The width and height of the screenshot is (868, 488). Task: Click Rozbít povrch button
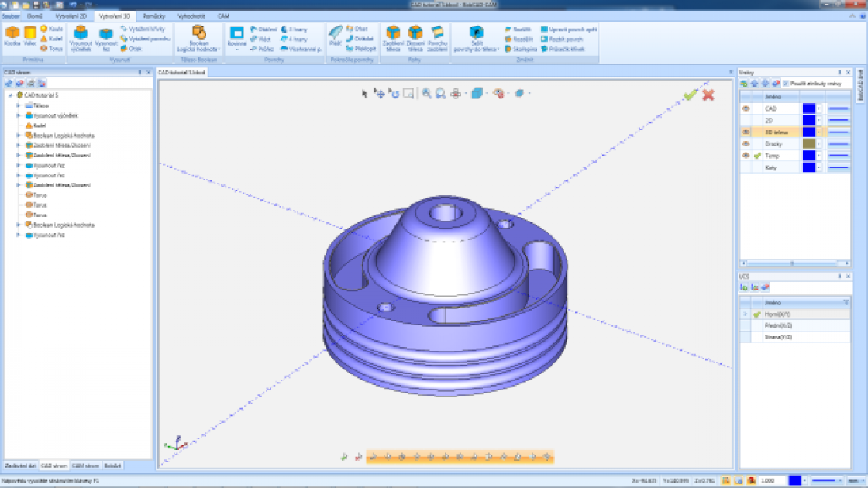click(x=562, y=39)
